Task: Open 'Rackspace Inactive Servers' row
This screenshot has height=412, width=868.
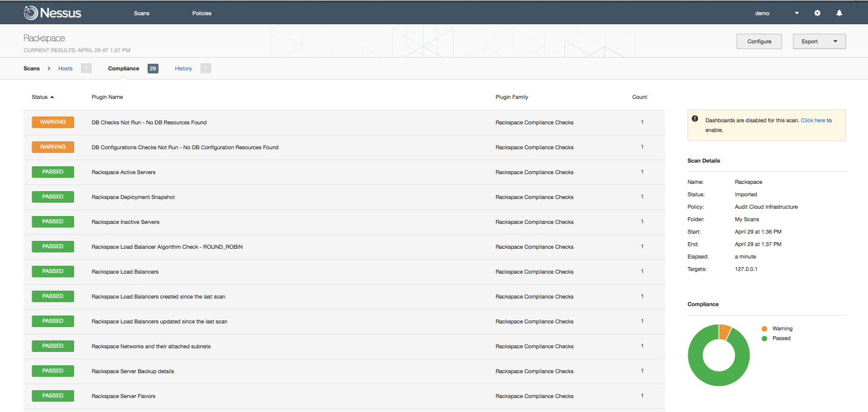Action: (344, 222)
